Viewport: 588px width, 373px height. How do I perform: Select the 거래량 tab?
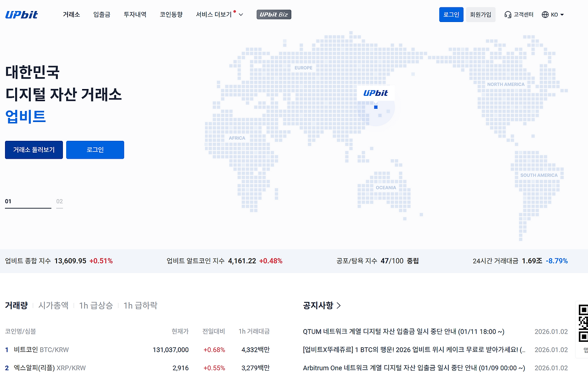tap(16, 306)
